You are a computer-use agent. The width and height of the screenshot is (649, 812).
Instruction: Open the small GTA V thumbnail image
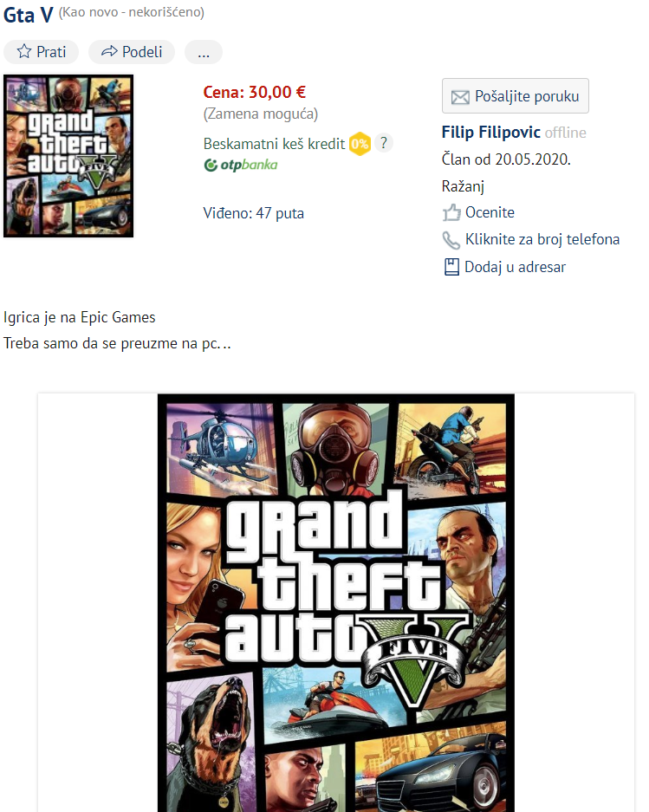[68, 156]
